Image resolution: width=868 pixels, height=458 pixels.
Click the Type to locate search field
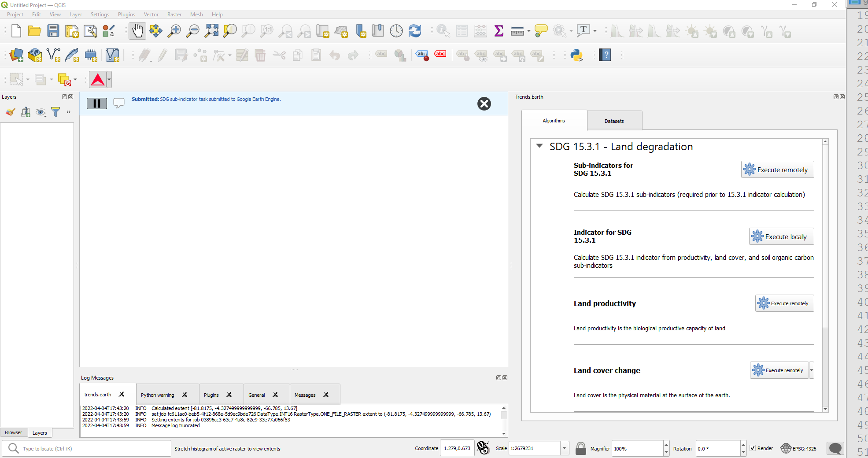(86, 448)
